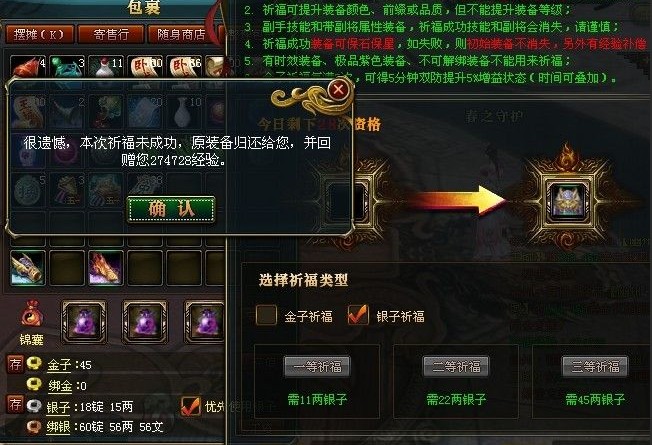The height and width of the screenshot is (445, 652).
Task: Open the 随身商店 portable shop tab
Action: [181, 34]
